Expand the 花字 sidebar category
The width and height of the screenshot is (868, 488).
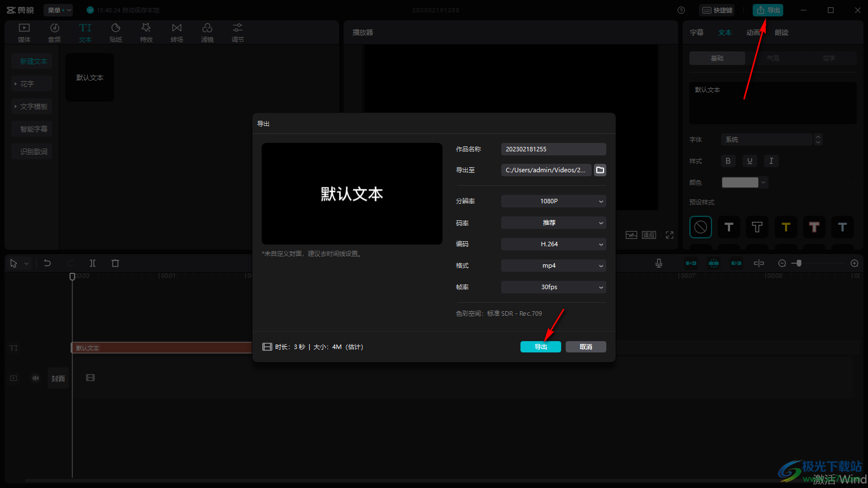point(32,84)
